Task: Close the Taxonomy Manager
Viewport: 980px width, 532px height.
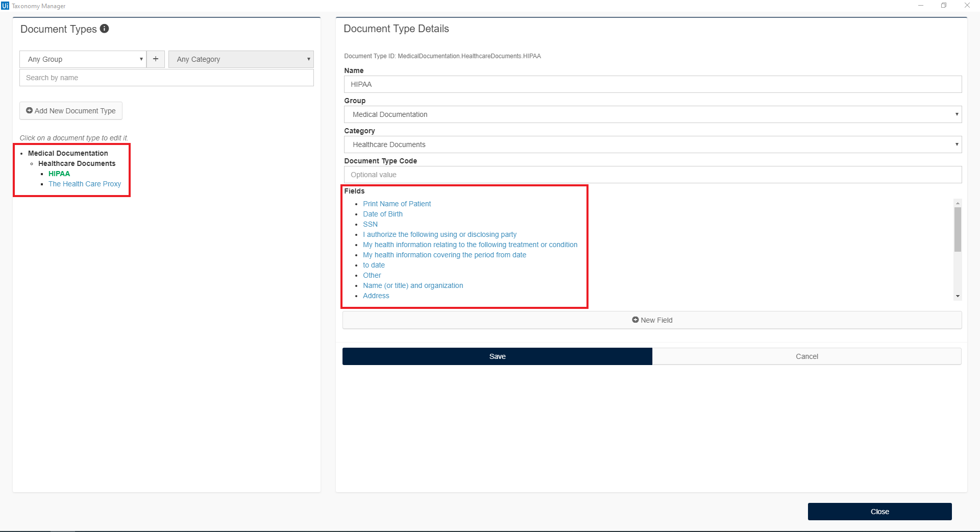Action: coord(879,511)
